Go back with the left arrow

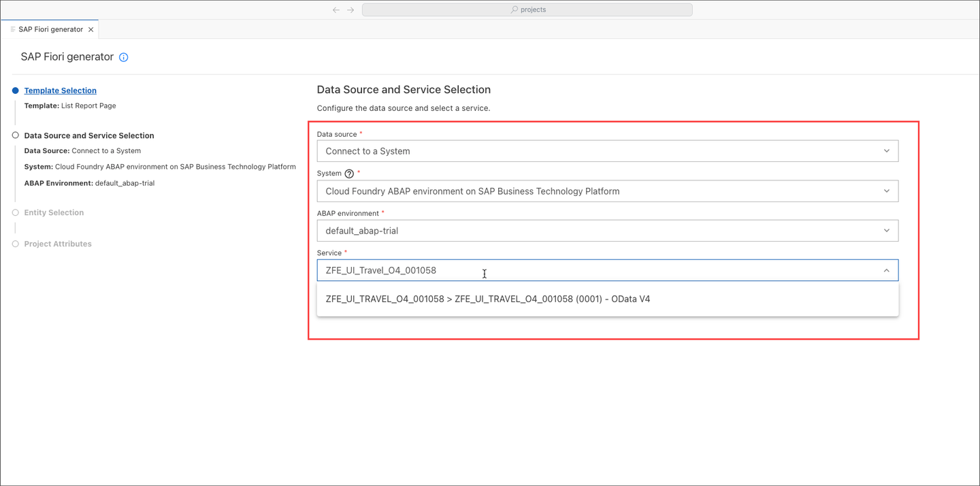[336, 10]
